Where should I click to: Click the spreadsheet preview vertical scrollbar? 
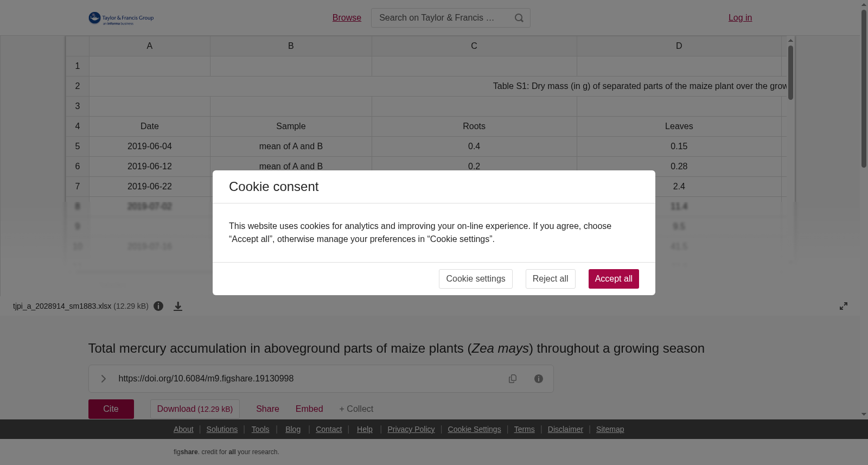tap(790, 73)
